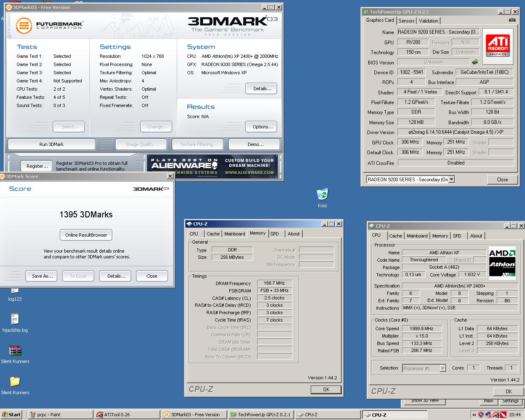Screen dimensions: 525x420
Task: Click the Run 3DMark button
Action: coord(52,144)
